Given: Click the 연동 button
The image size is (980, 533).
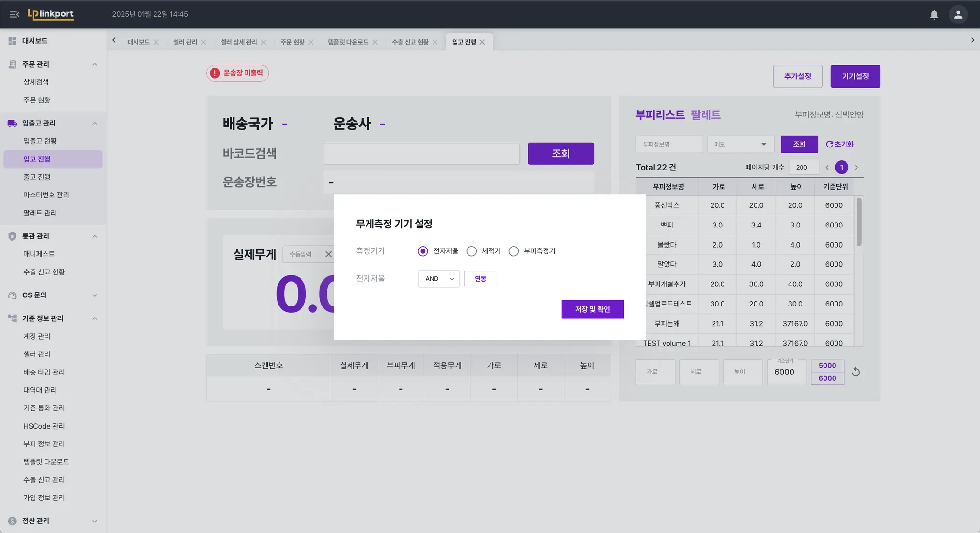Looking at the screenshot, I should pyautogui.click(x=480, y=279).
